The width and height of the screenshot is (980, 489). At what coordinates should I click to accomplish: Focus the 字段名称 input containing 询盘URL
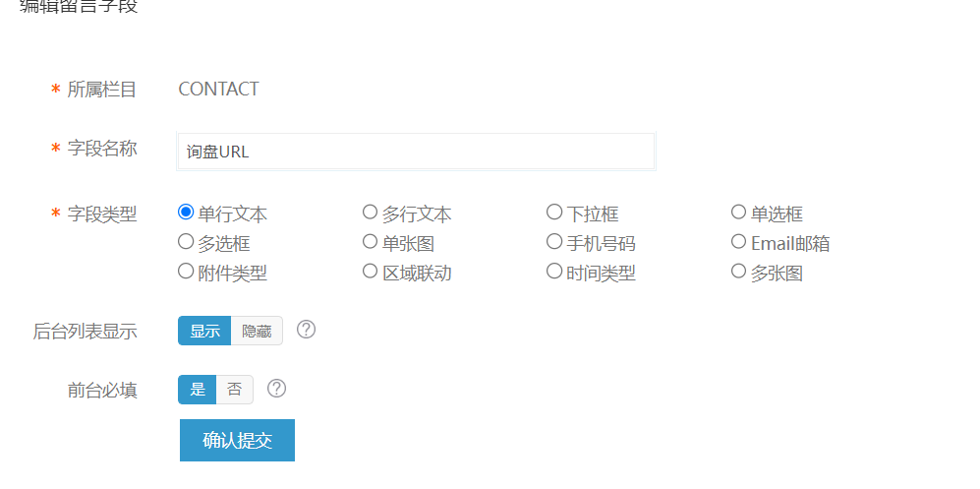(x=416, y=152)
